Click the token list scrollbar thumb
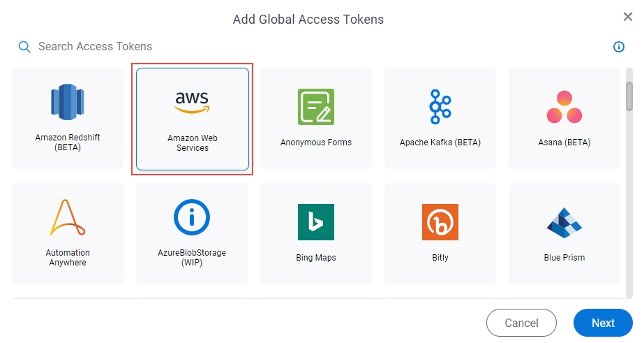644x343 pixels. click(629, 96)
